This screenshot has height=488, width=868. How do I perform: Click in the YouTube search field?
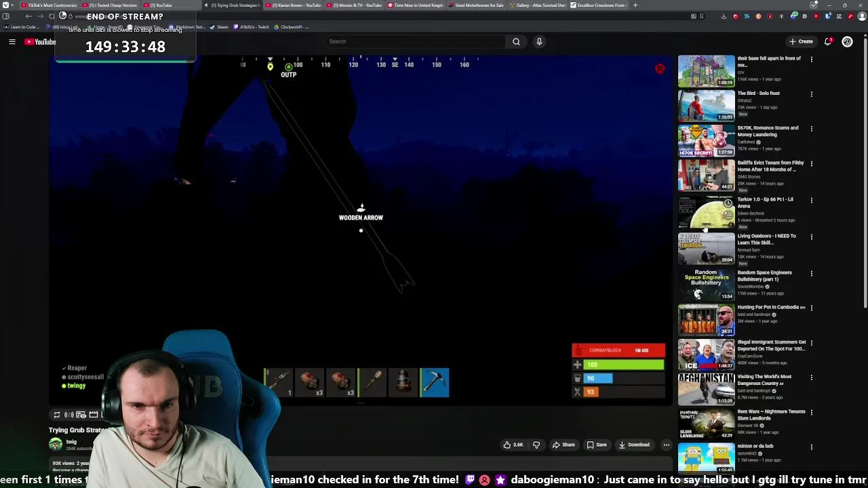click(415, 41)
